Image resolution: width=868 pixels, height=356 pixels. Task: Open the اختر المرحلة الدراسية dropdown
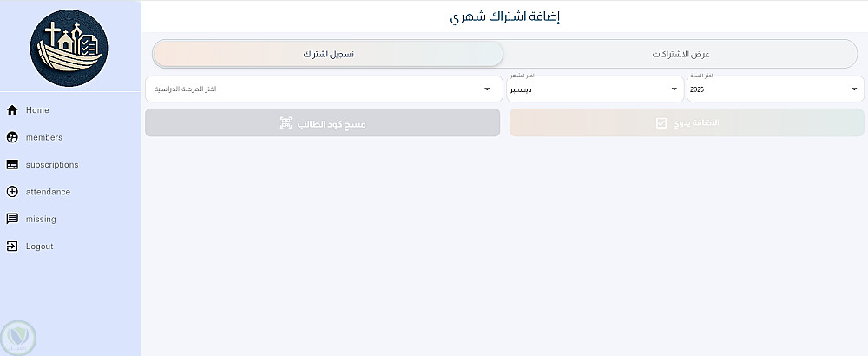pyautogui.click(x=322, y=89)
